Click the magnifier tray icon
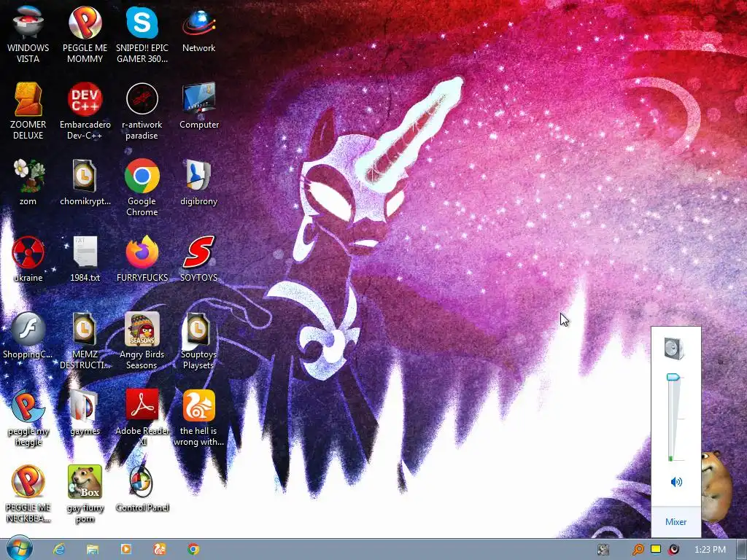The width and height of the screenshot is (747, 560). tap(638, 550)
